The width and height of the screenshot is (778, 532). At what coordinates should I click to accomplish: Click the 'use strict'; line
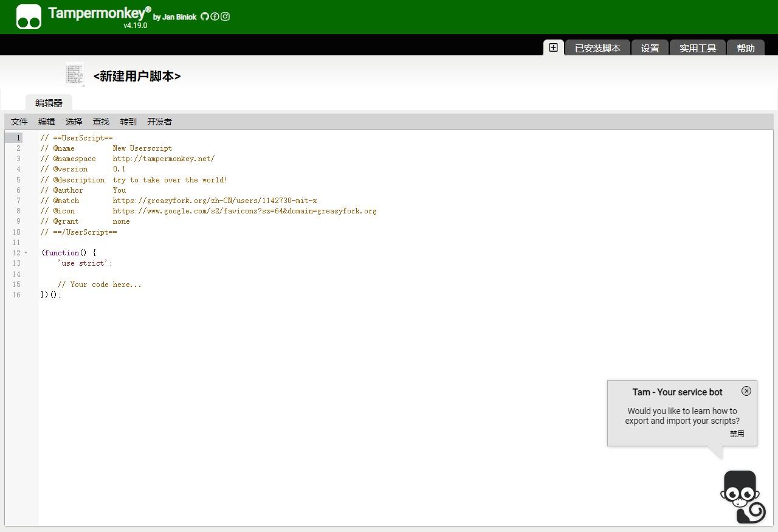(85, 263)
